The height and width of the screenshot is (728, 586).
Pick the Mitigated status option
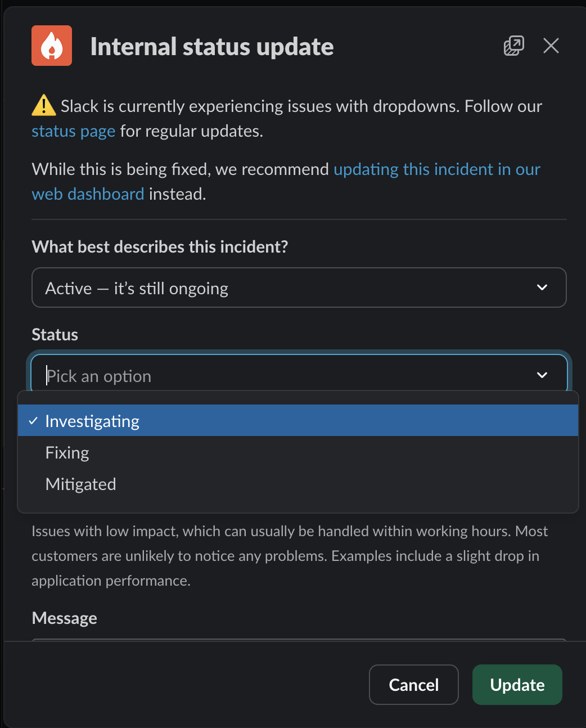pyautogui.click(x=81, y=484)
